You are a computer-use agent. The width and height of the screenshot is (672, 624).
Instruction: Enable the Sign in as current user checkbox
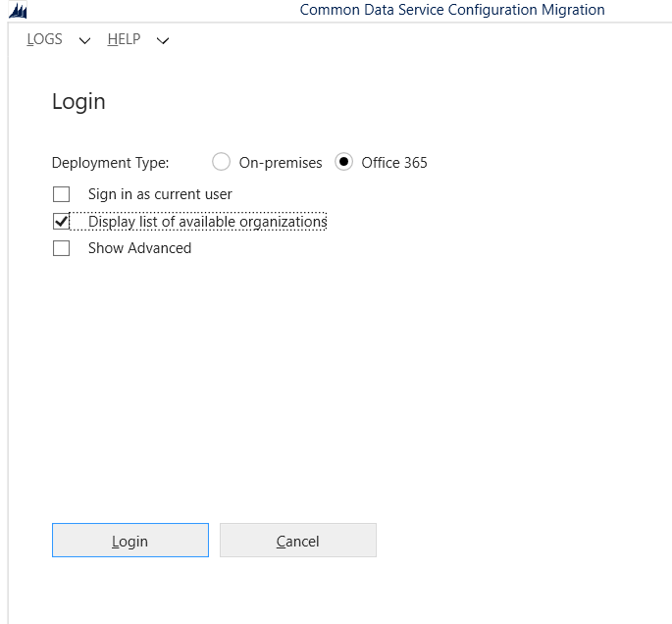[62, 194]
